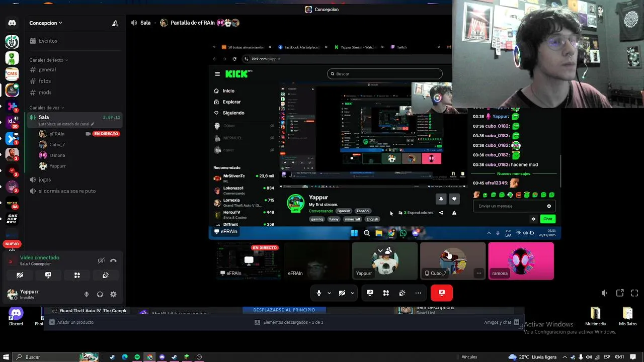
Task: Open Windows Start menu
Action: pos(6,357)
